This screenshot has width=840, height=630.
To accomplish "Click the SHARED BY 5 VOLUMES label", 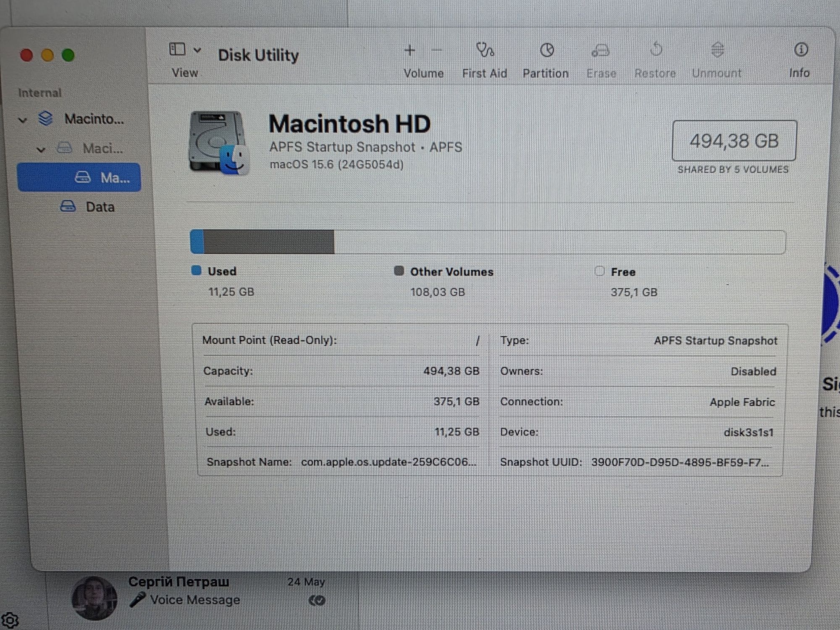I will click(733, 170).
